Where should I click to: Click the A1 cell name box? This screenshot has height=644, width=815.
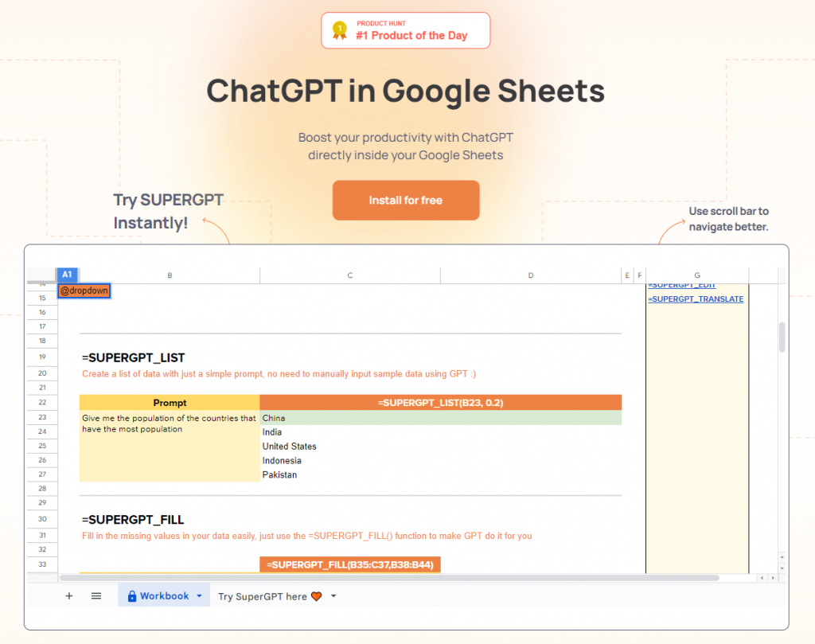point(67,275)
